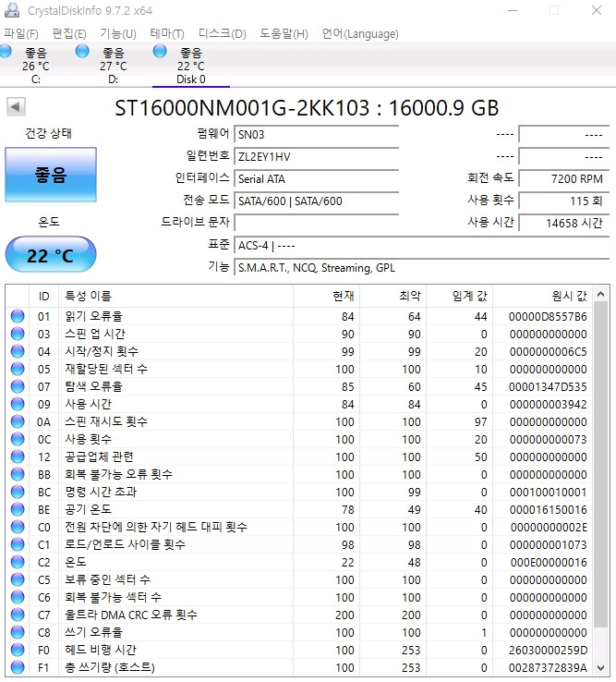Click the 임계 값 column header
The height and width of the screenshot is (682, 616).
tap(460, 297)
